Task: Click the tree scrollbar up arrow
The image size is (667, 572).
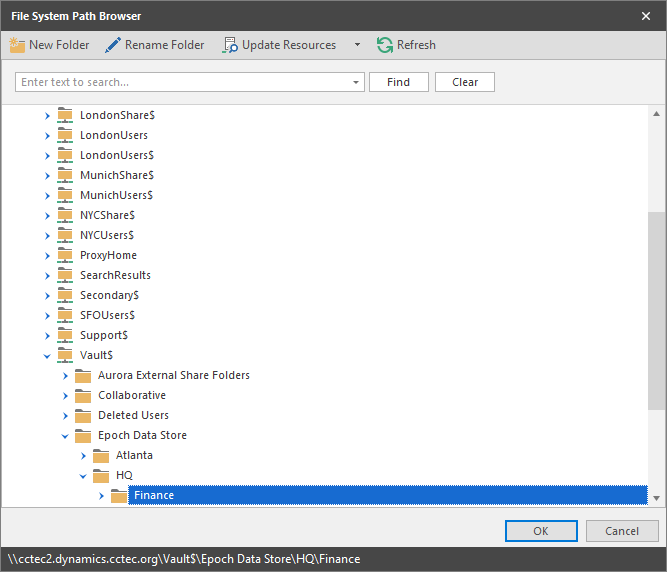Action: (656, 114)
